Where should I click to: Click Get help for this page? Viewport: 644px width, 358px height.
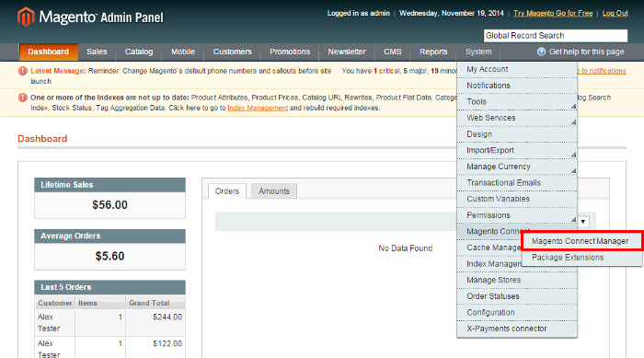pos(587,52)
